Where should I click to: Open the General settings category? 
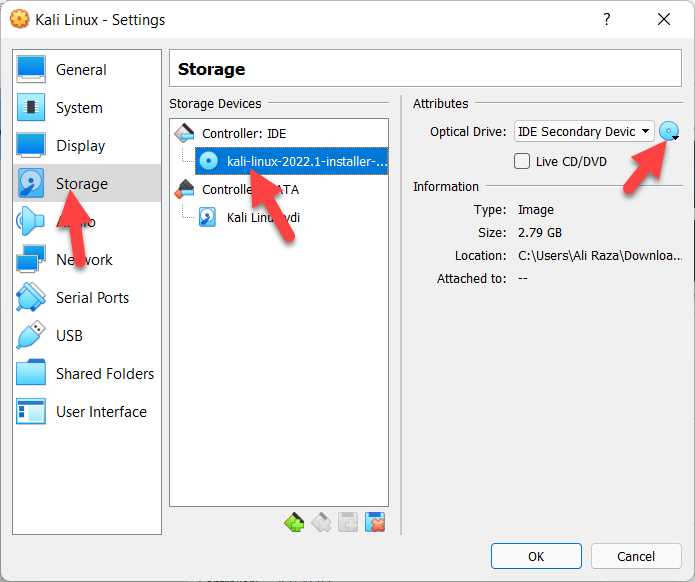[81, 70]
